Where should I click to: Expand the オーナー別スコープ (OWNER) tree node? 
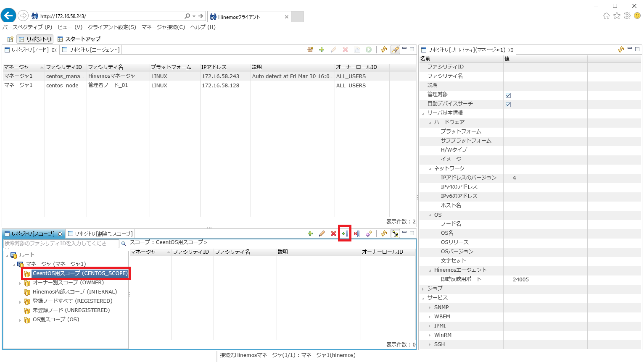coord(20,283)
